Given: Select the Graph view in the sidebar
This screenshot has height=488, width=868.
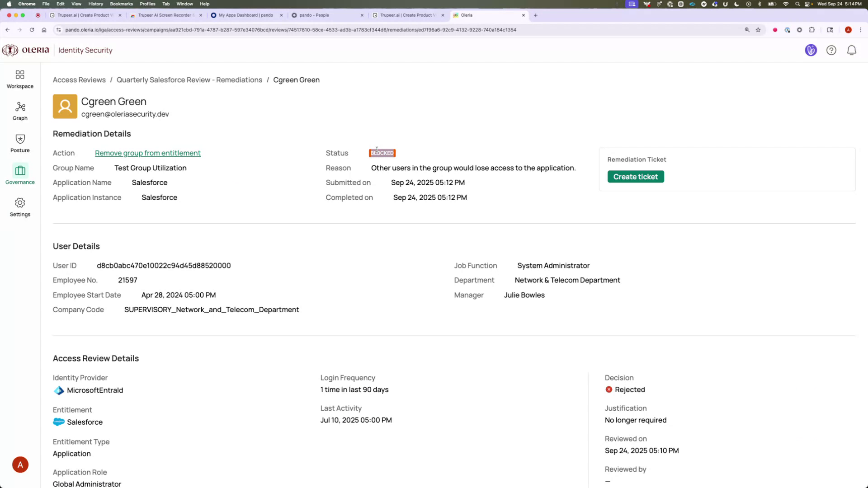Looking at the screenshot, I should 19,111.
